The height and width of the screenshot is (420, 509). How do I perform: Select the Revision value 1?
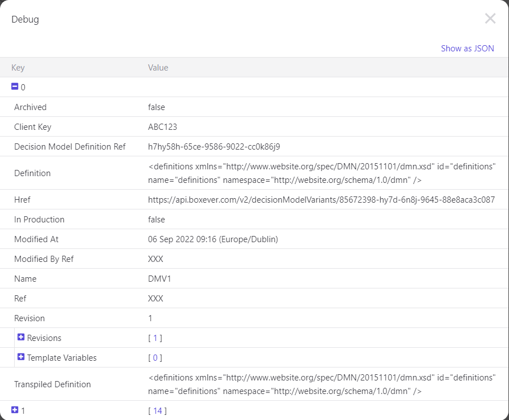[150, 318]
